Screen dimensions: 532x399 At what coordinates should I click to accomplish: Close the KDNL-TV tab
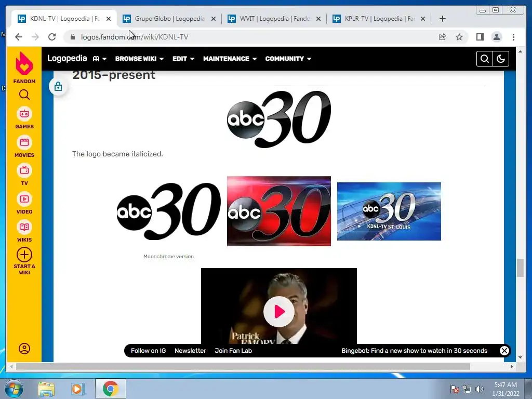109,19
